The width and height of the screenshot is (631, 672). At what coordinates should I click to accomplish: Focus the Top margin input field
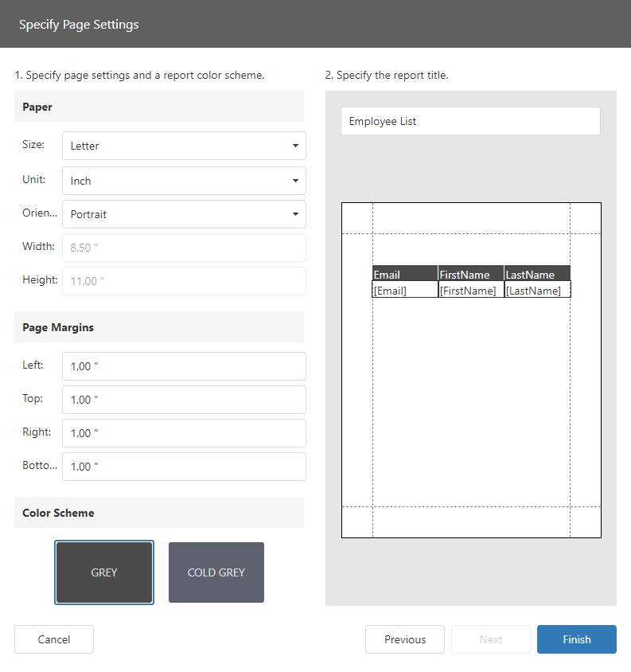click(x=184, y=400)
